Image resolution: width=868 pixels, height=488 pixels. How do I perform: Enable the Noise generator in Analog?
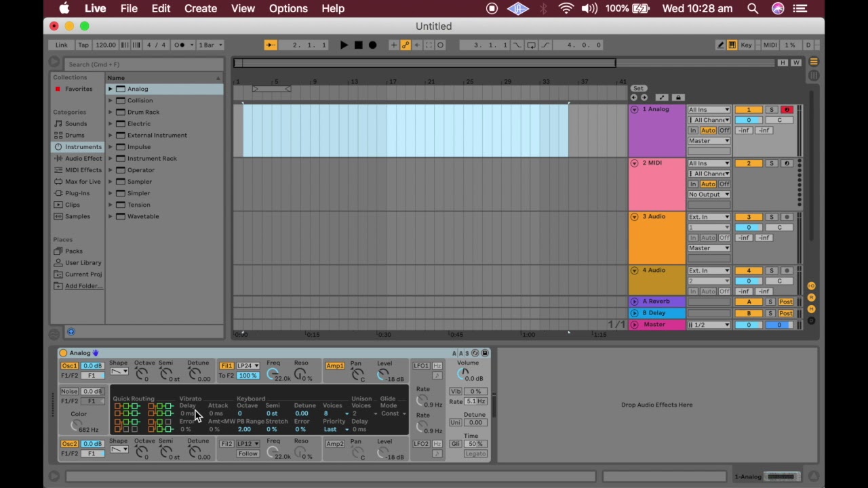[x=69, y=392]
